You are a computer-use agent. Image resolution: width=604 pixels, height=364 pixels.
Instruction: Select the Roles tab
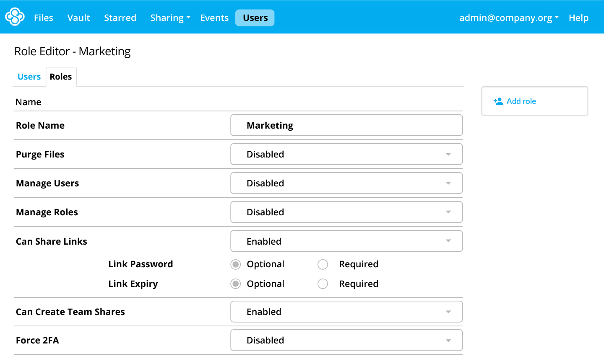[61, 77]
